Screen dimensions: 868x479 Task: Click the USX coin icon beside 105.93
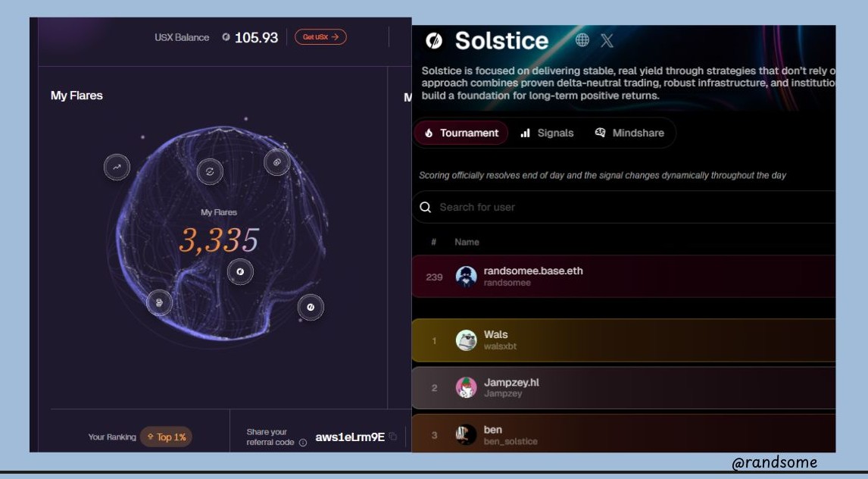point(226,37)
